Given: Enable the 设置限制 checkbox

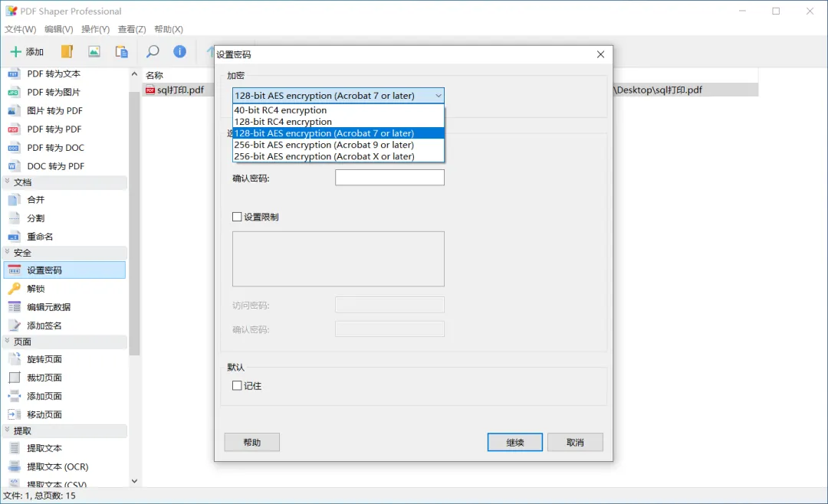Looking at the screenshot, I should pyautogui.click(x=237, y=217).
